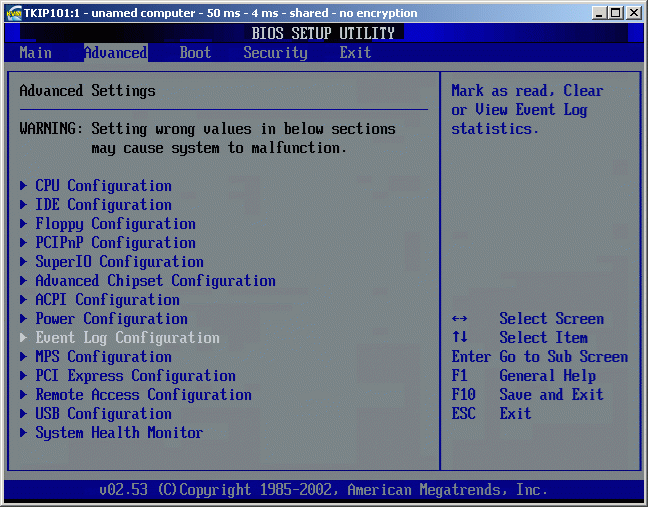648x507 pixels.
Task: Select USB Configuration entry text
Action: coord(103,414)
